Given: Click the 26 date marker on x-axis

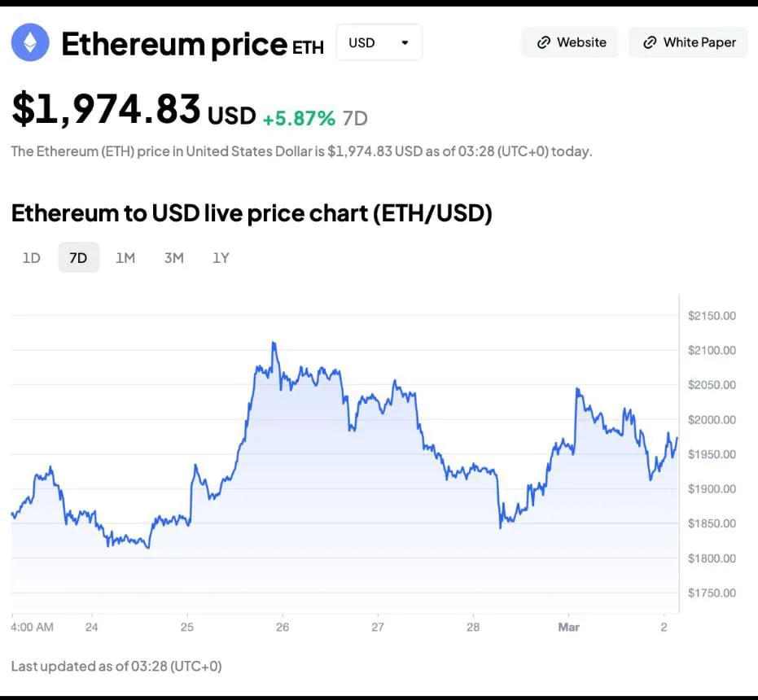Looking at the screenshot, I should [283, 628].
